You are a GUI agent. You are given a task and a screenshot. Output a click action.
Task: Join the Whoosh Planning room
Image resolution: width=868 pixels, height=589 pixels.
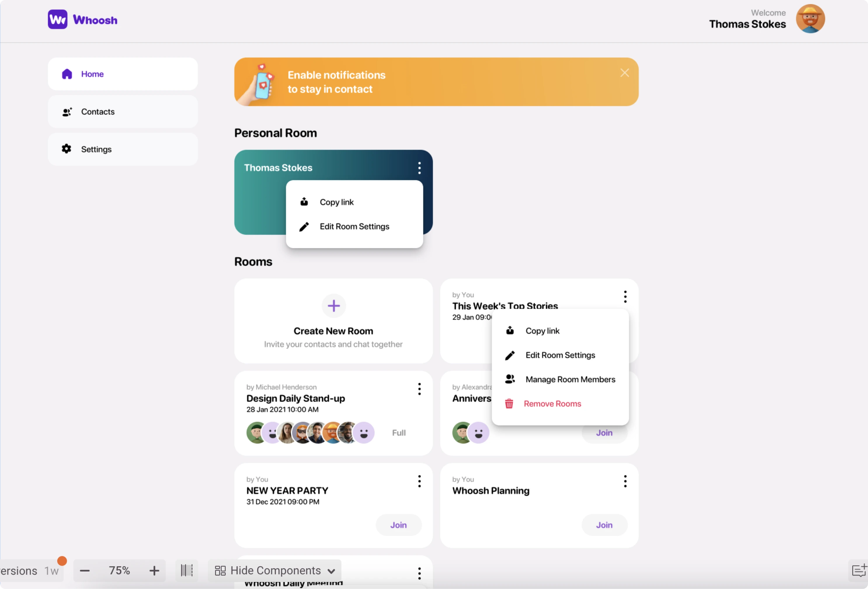coord(604,525)
